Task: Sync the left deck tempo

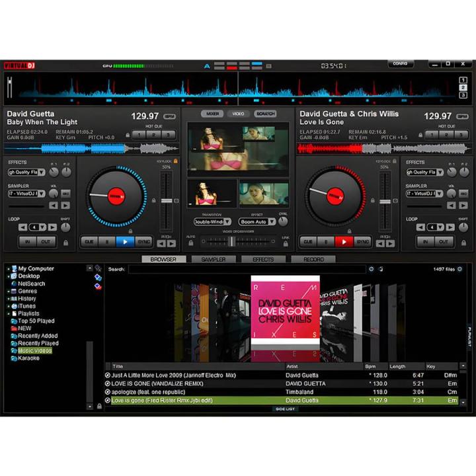Action: [x=143, y=242]
